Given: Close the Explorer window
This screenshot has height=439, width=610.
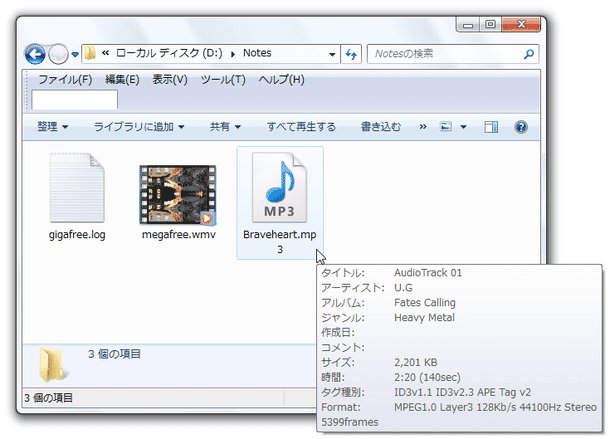Looking at the screenshot, I should [521, 25].
